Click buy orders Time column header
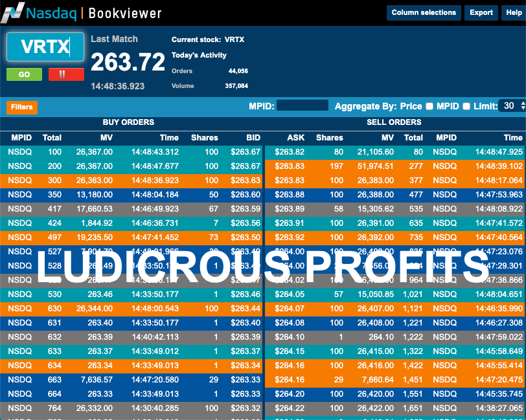The width and height of the screenshot is (526, 420). click(169, 138)
